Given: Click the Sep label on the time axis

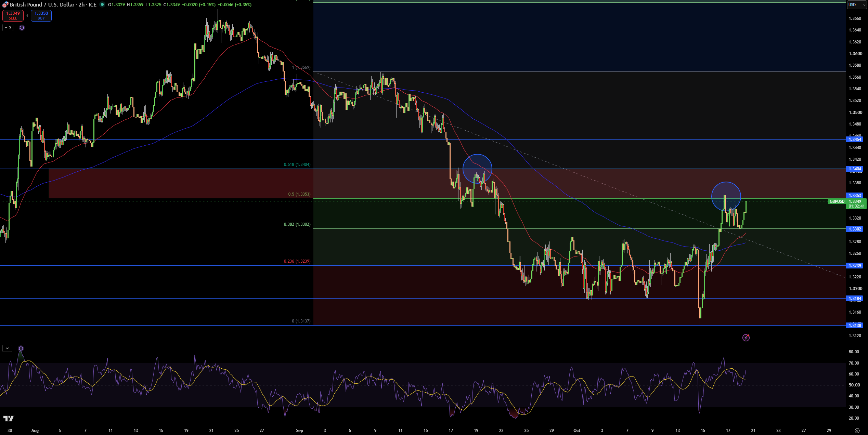Looking at the screenshot, I should click(x=299, y=430).
